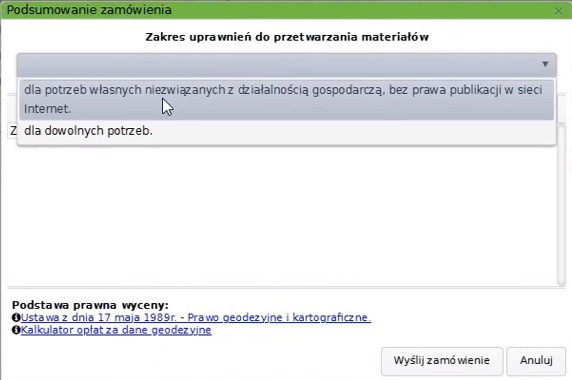
Task: Click the Anuluj button
Action: click(x=536, y=361)
